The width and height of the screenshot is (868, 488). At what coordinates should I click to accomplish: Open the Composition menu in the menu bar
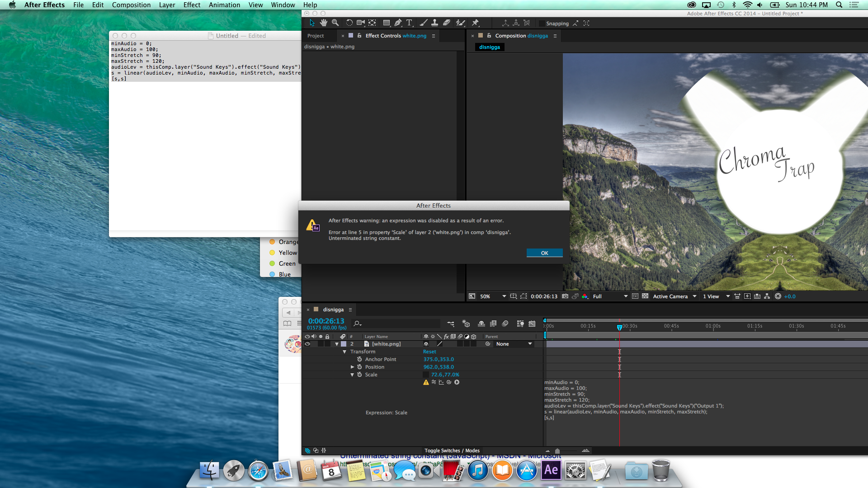click(x=131, y=5)
